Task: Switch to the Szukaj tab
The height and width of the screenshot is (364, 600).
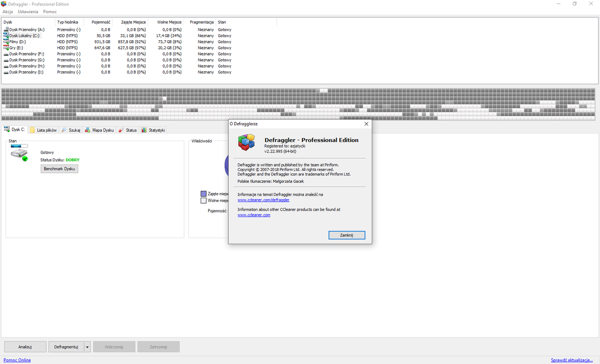Action: coord(71,130)
